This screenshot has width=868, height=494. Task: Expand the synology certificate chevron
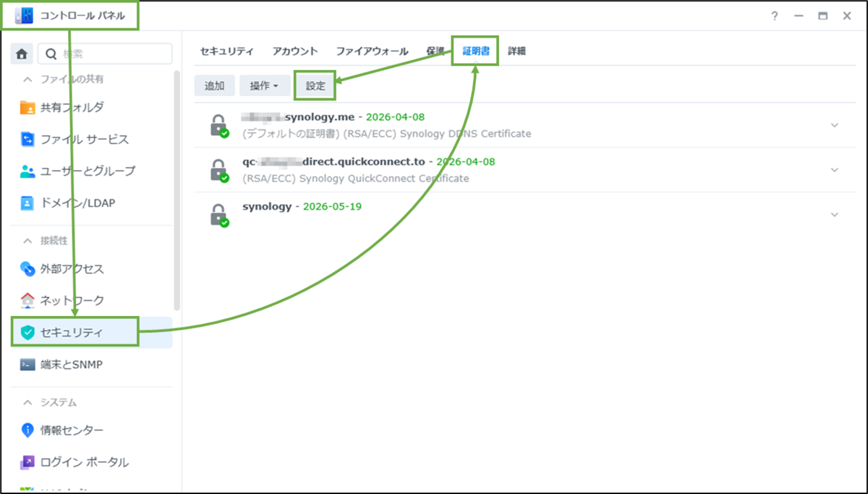tap(835, 215)
